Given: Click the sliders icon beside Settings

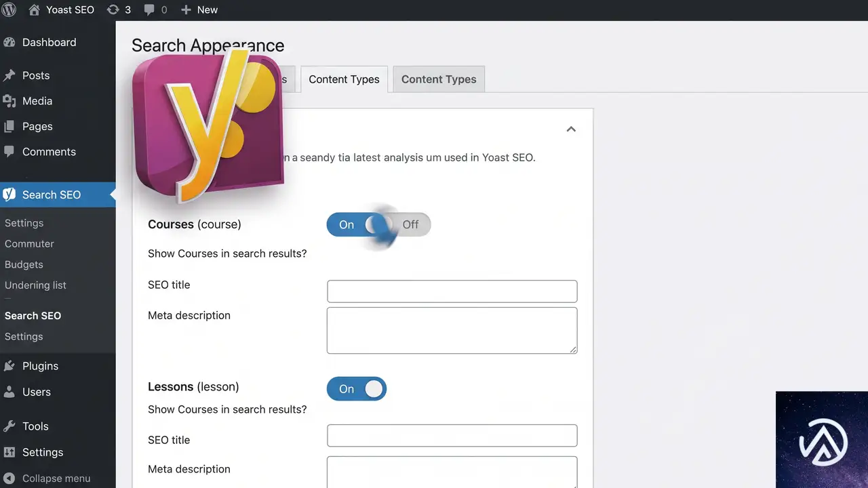Looking at the screenshot, I should (x=9, y=452).
